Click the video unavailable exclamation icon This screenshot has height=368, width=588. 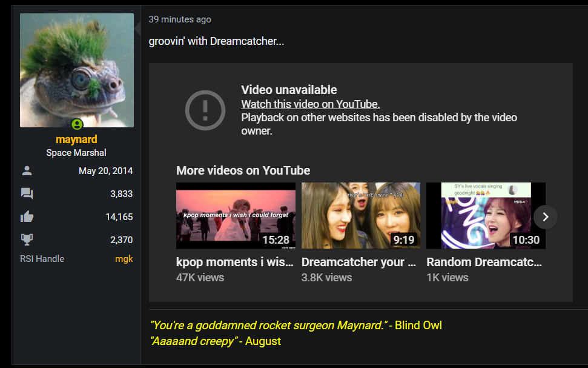tap(205, 110)
